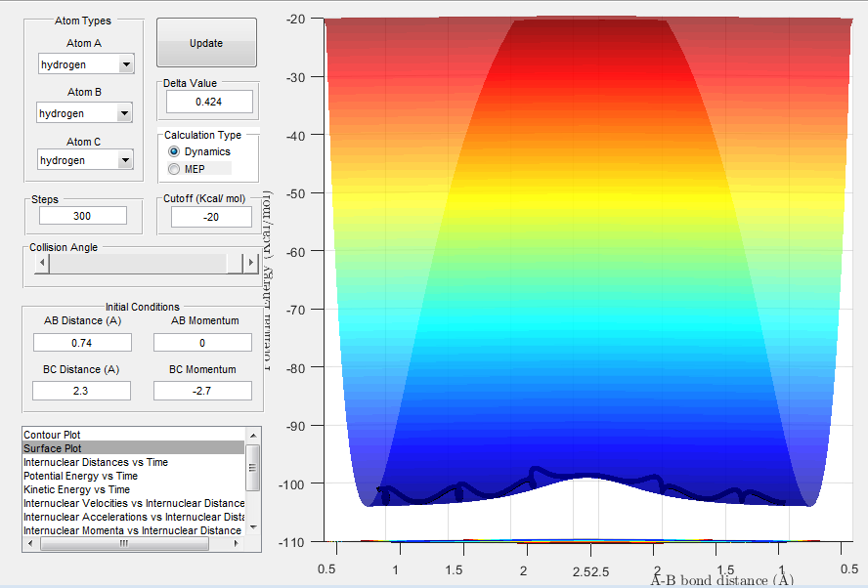Click plot list scroll down arrow

253,527
